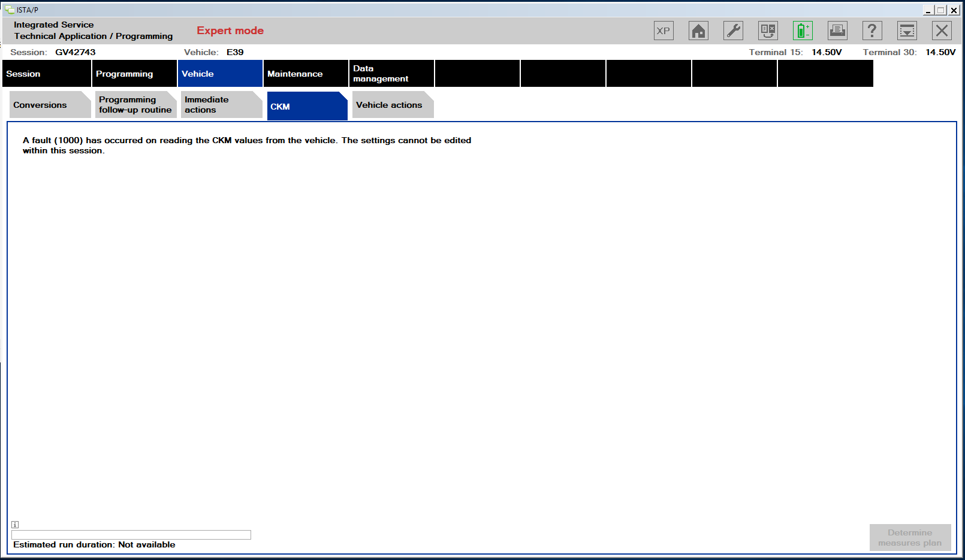Click the small info icon above progress bar
Image resolution: width=965 pixels, height=560 pixels.
click(15, 525)
